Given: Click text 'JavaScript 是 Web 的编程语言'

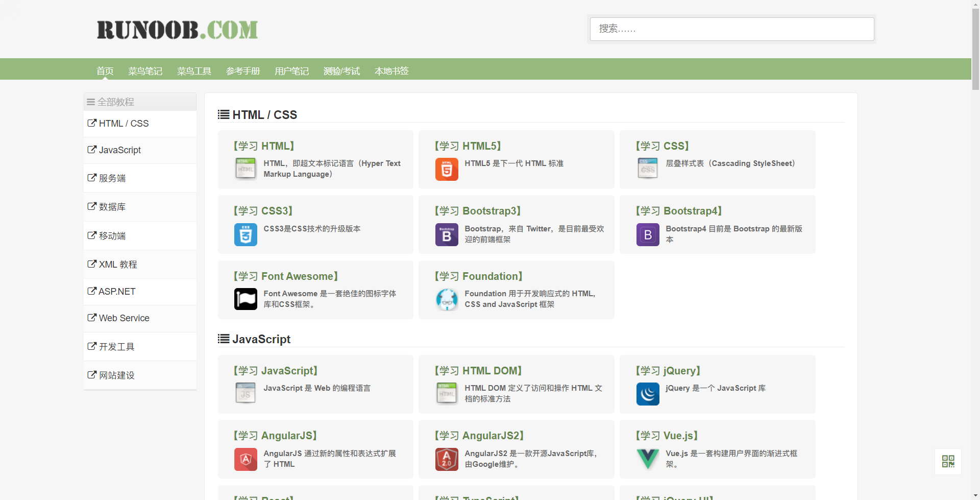Looking at the screenshot, I should click(317, 388).
